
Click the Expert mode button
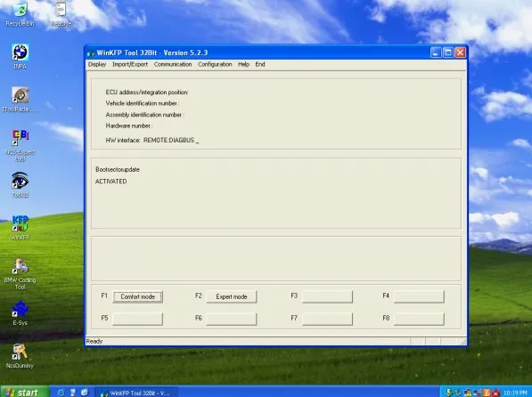[x=232, y=296]
